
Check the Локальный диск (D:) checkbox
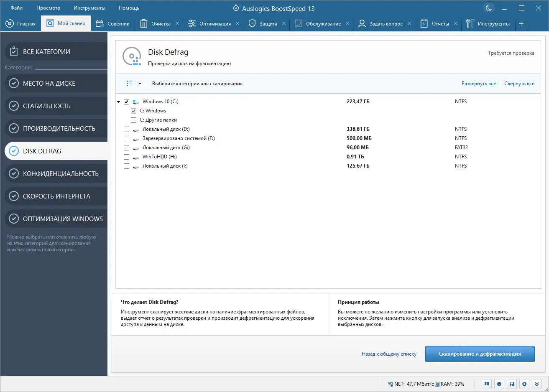[x=127, y=129]
